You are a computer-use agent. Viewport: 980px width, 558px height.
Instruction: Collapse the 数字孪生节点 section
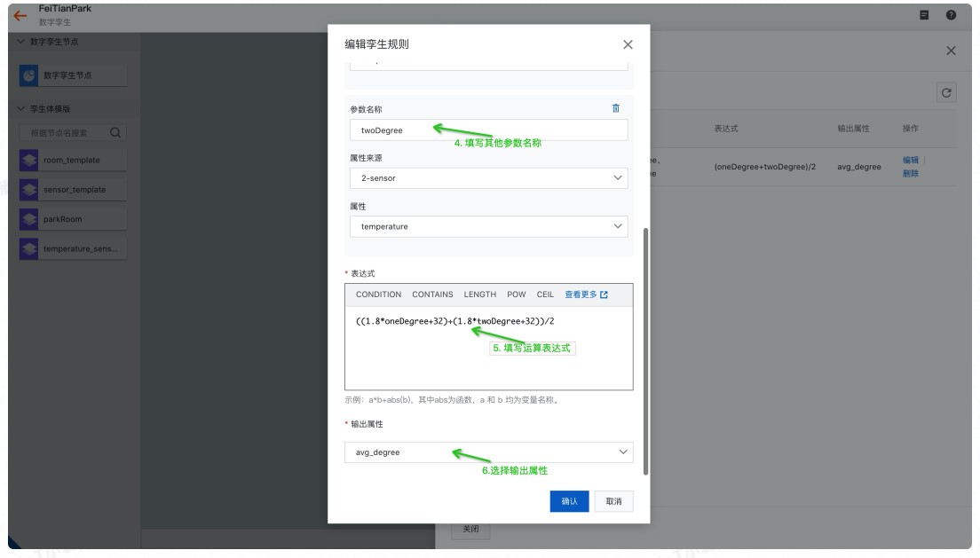coord(20,41)
